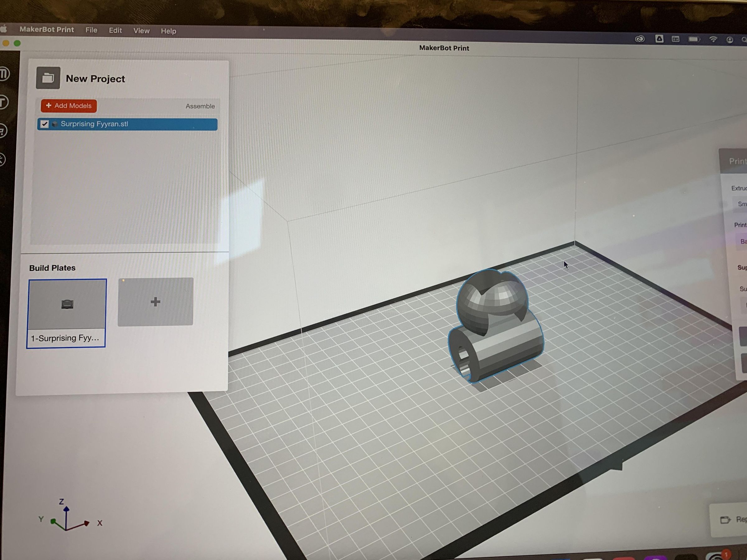The width and height of the screenshot is (747, 560).
Task: Click the Google Drive menu bar icon
Action: click(x=659, y=39)
